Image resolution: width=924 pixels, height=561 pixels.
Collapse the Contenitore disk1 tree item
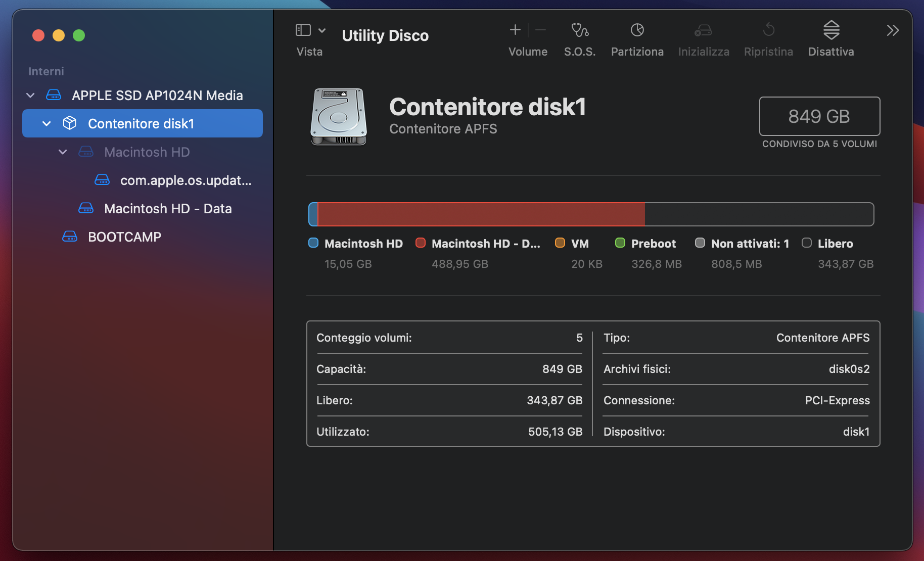click(46, 123)
